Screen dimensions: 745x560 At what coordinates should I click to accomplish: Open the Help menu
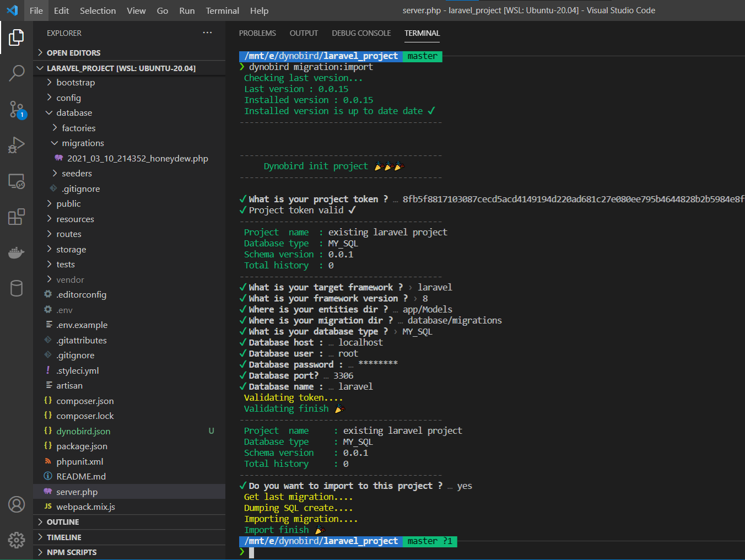[259, 10]
